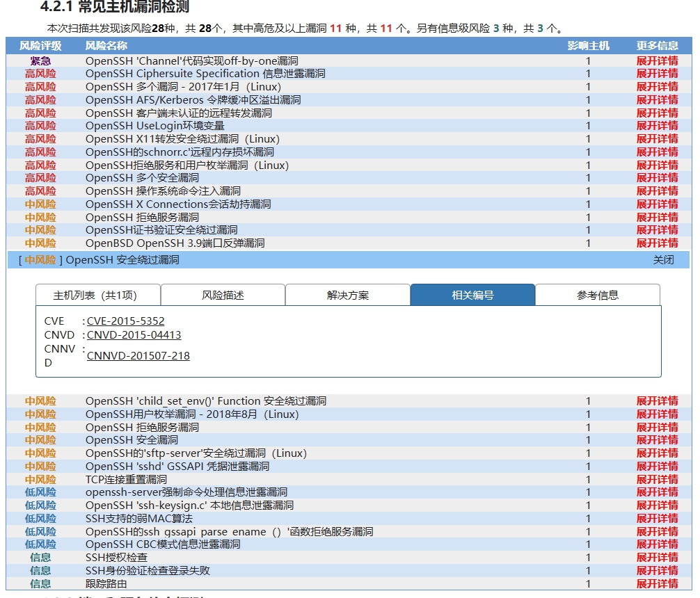Expand details for OpenSSH 'Channel' off-by-one漏洞
This screenshot has width=700, height=598.
pos(657,60)
